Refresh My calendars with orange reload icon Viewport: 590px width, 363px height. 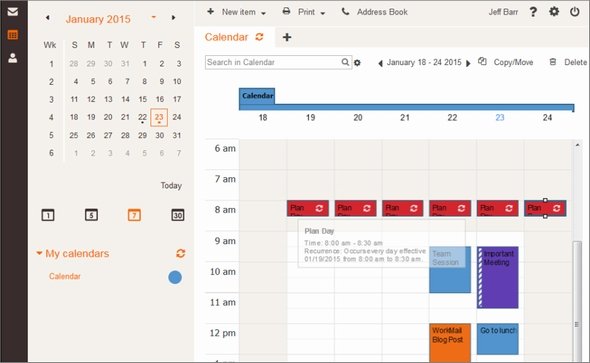tap(181, 254)
